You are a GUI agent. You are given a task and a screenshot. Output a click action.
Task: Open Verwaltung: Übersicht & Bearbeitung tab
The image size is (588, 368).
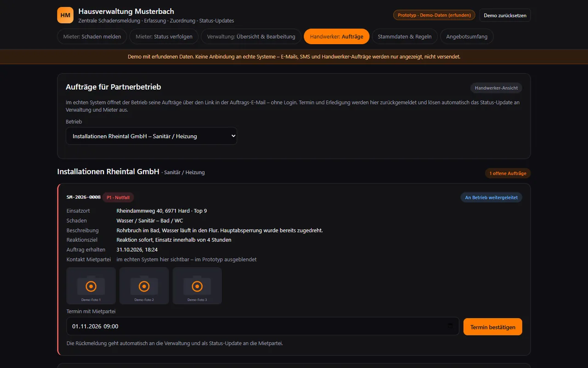click(x=251, y=36)
